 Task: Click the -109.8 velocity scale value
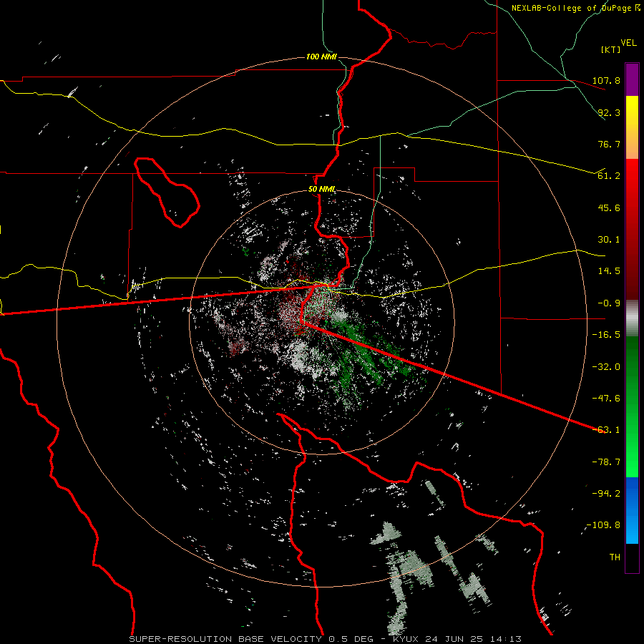(603, 525)
